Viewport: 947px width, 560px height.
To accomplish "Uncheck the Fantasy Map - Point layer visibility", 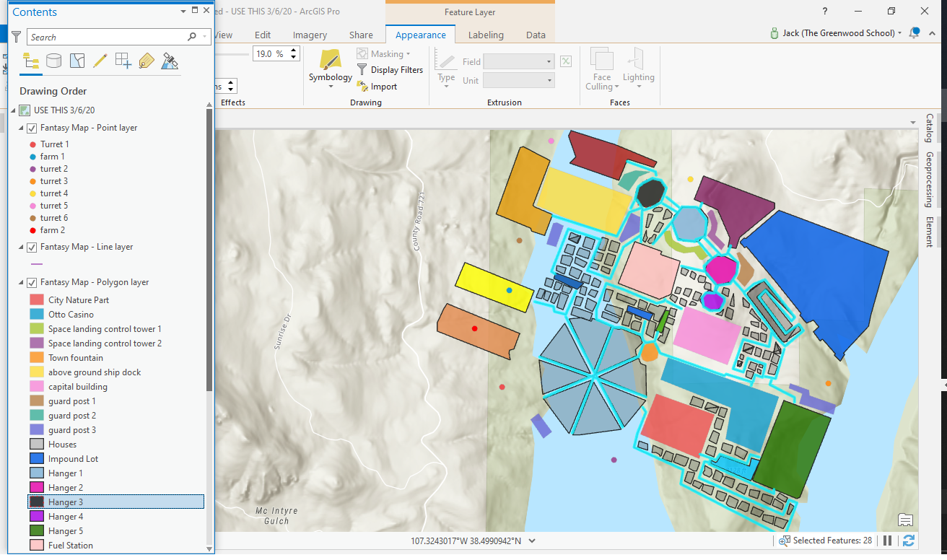I will [32, 128].
